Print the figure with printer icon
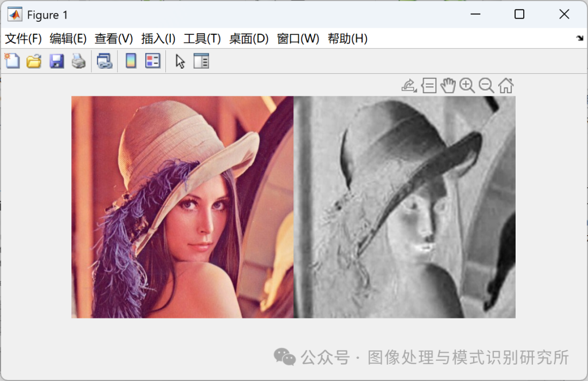 tap(79, 61)
